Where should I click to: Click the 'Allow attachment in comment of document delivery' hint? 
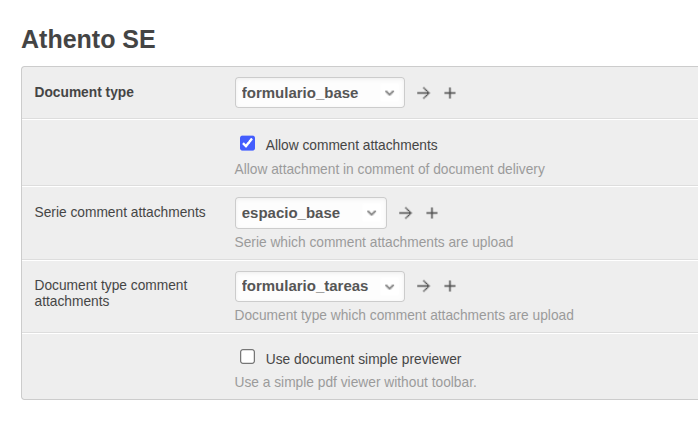coord(389,169)
